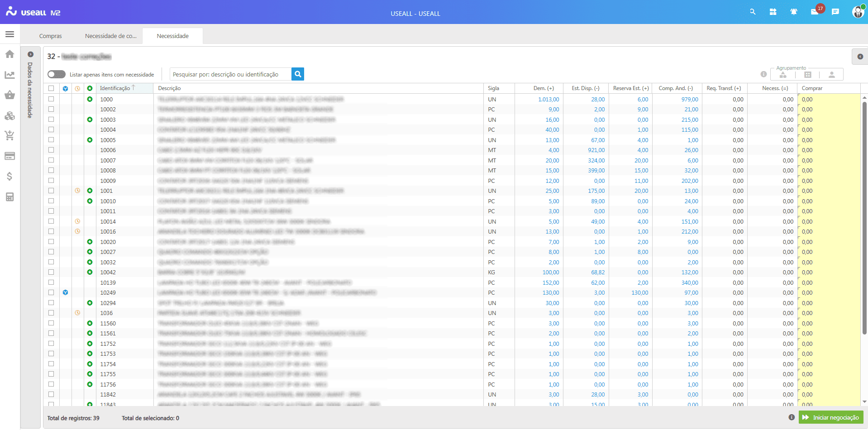Image resolution: width=868 pixels, height=430 pixels.
Task: Select the dollar sign financial module icon
Action: tap(10, 177)
